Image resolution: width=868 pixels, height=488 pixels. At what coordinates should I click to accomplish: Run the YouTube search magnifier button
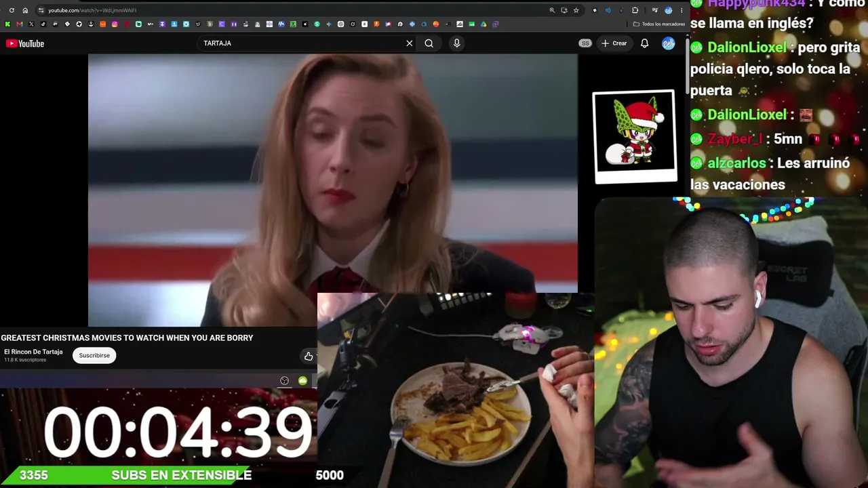429,43
